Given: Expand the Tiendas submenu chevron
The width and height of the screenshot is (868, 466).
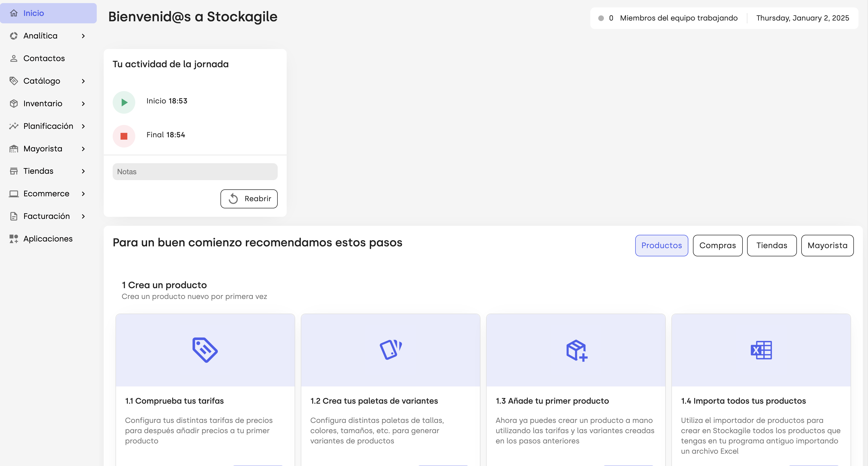Looking at the screenshot, I should pyautogui.click(x=83, y=171).
